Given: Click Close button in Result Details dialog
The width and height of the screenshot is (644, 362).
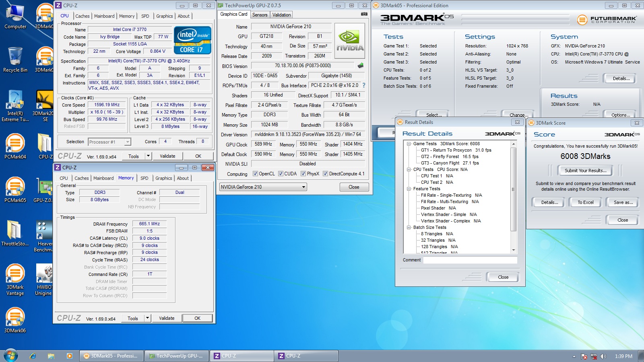Looking at the screenshot, I should (503, 277).
